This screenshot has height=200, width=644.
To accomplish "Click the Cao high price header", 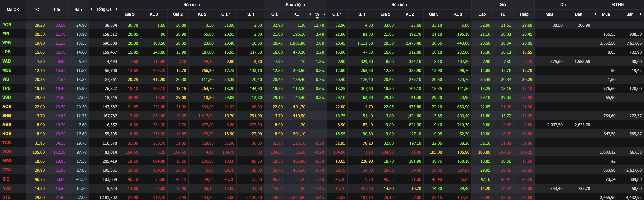I will click(482, 14).
